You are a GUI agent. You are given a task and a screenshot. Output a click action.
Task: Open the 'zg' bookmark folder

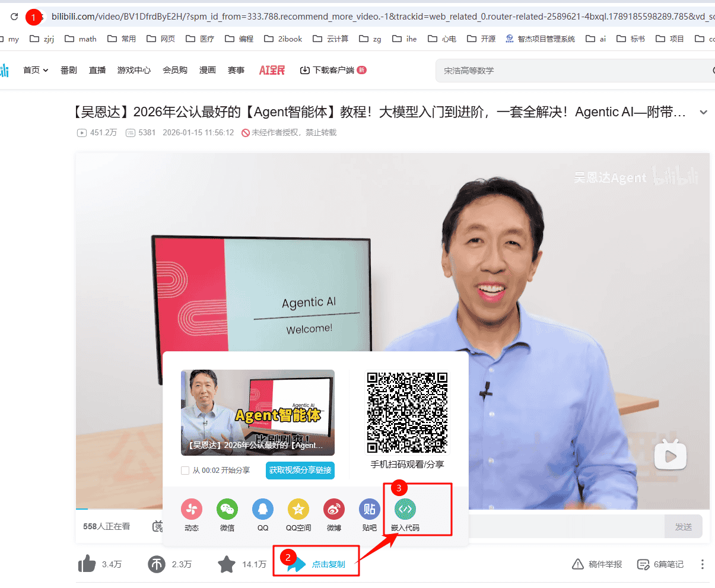(x=370, y=39)
